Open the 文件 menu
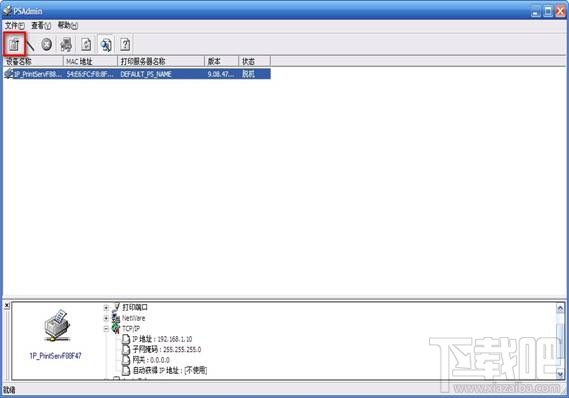The image size is (569, 398). point(15,25)
